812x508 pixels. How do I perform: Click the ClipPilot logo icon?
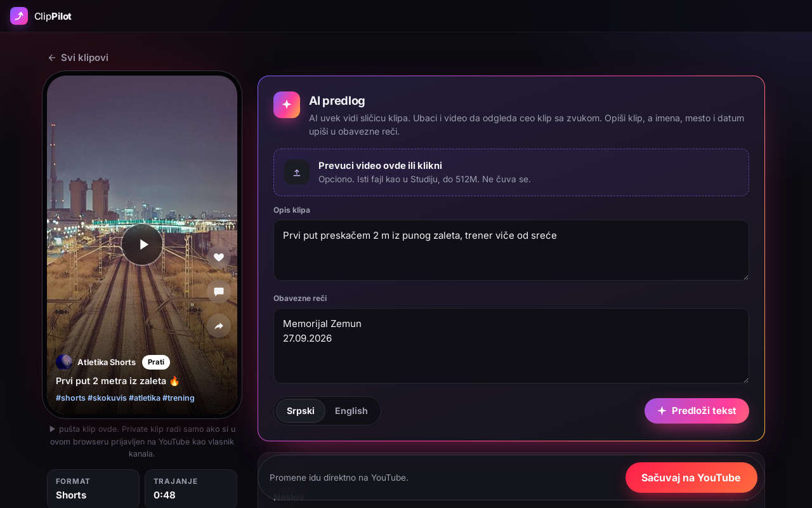click(x=19, y=16)
